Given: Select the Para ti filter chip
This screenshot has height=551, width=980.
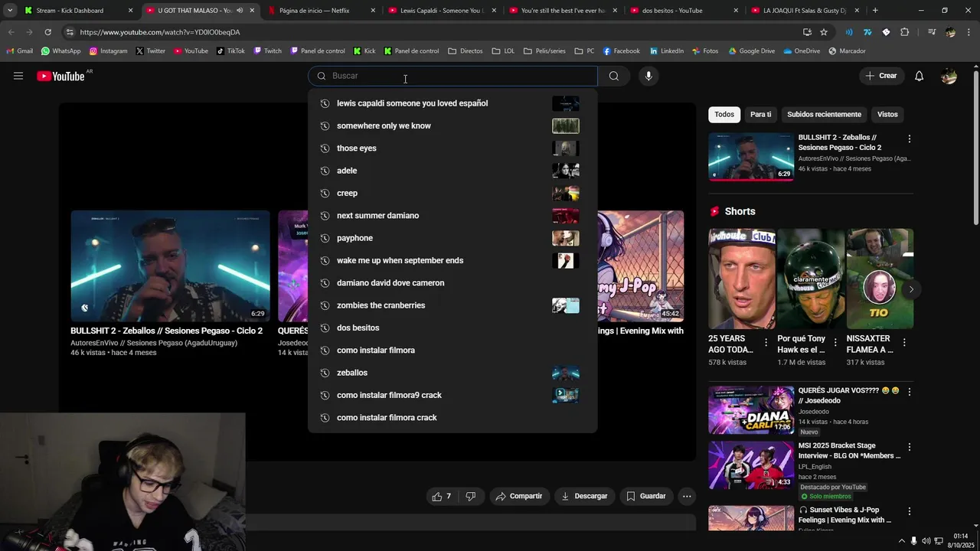Looking at the screenshot, I should click(x=760, y=115).
